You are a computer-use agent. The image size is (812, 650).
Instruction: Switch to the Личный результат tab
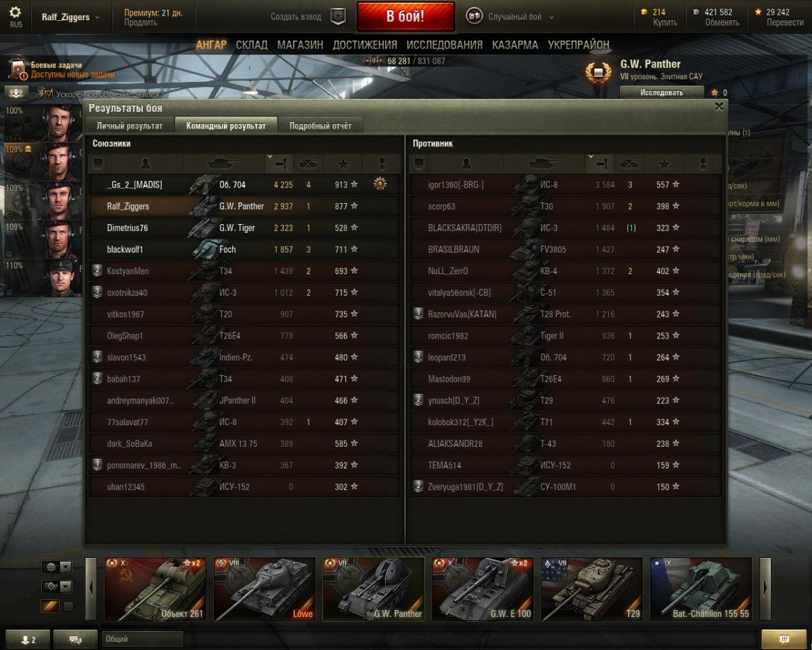tap(129, 125)
